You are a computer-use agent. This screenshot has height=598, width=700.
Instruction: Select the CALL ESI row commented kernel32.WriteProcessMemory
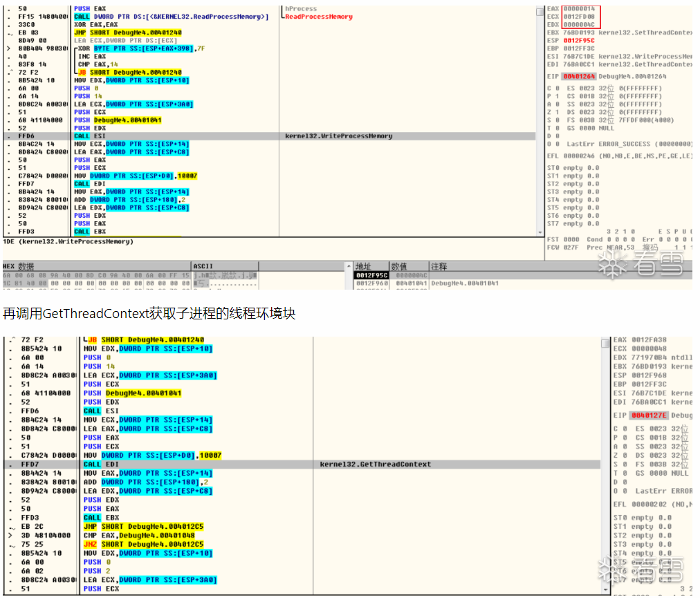coord(269,136)
